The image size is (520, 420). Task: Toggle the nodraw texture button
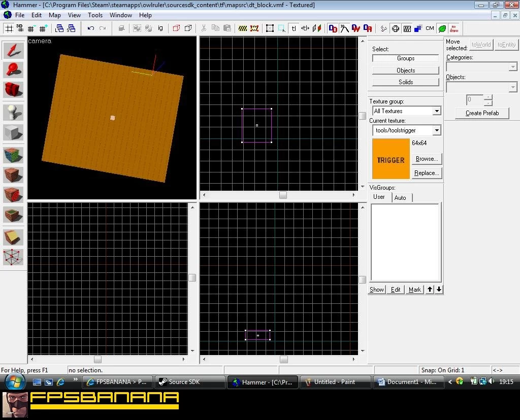(x=454, y=28)
